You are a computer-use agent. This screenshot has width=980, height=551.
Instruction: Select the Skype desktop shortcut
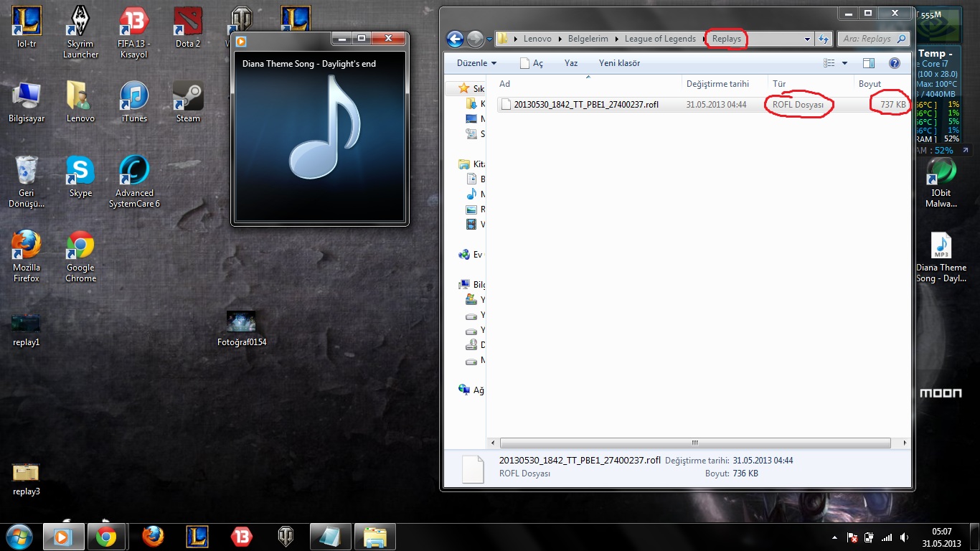click(80, 177)
